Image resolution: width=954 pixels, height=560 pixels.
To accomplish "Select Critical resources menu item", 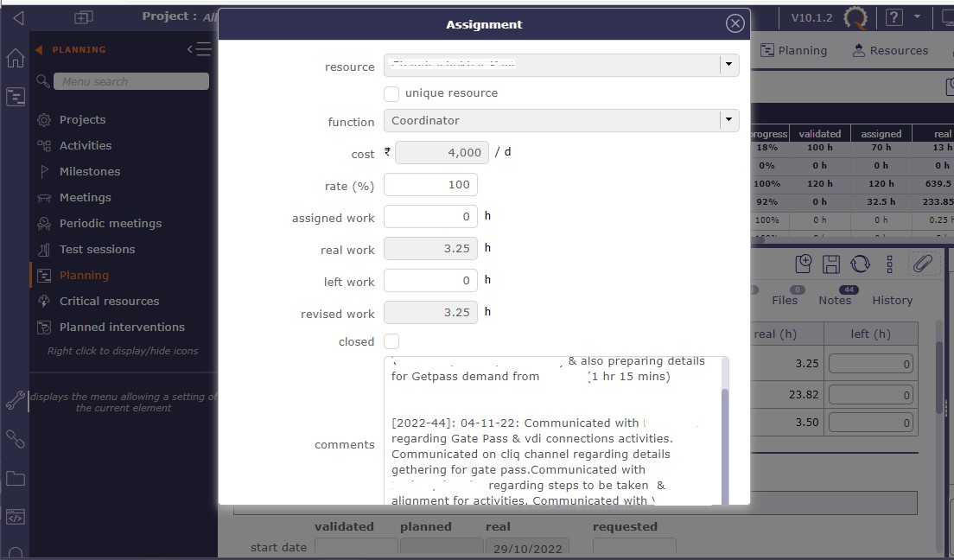I will pyautogui.click(x=109, y=301).
